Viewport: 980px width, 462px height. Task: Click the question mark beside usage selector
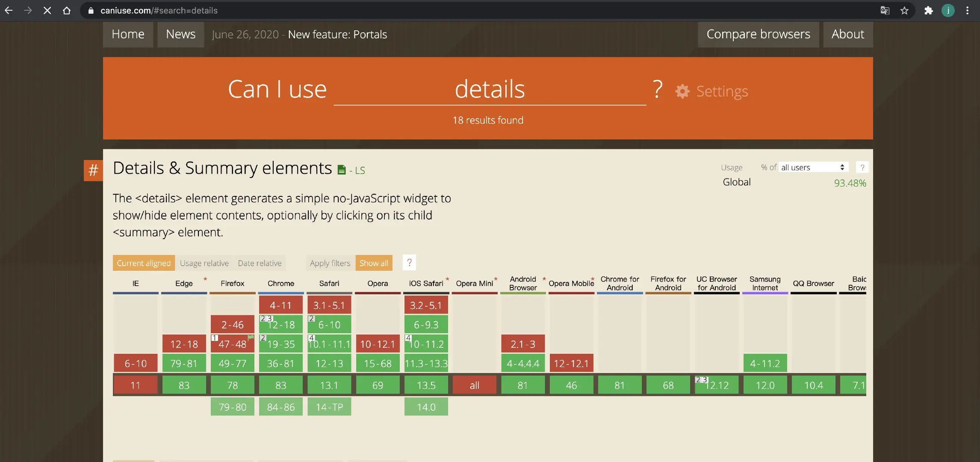[862, 167]
